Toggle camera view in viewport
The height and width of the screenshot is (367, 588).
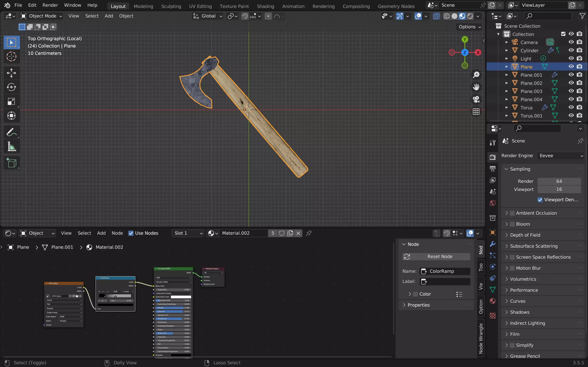coord(476,99)
